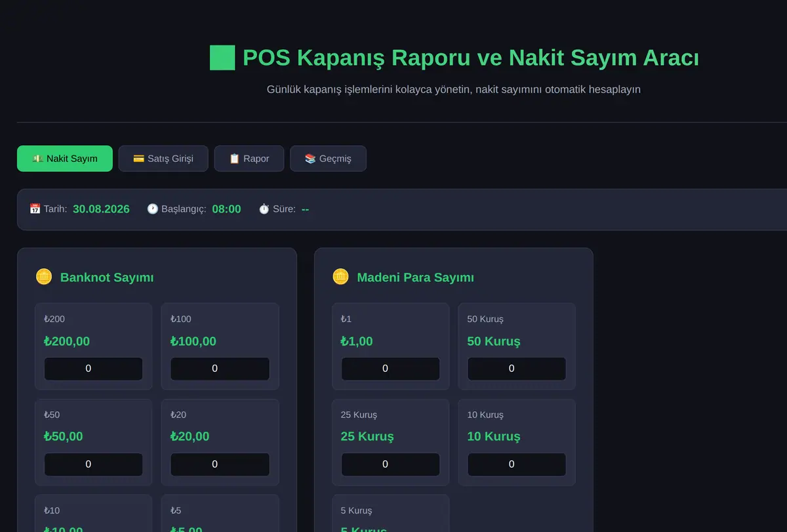The height and width of the screenshot is (532, 787).
Task: Click the stopwatch icon next to Süre
Action: pyautogui.click(x=264, y=209)
